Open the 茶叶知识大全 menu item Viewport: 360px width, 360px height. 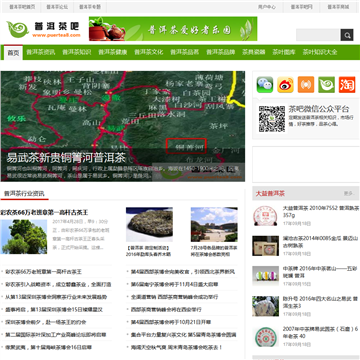[320, 52]
